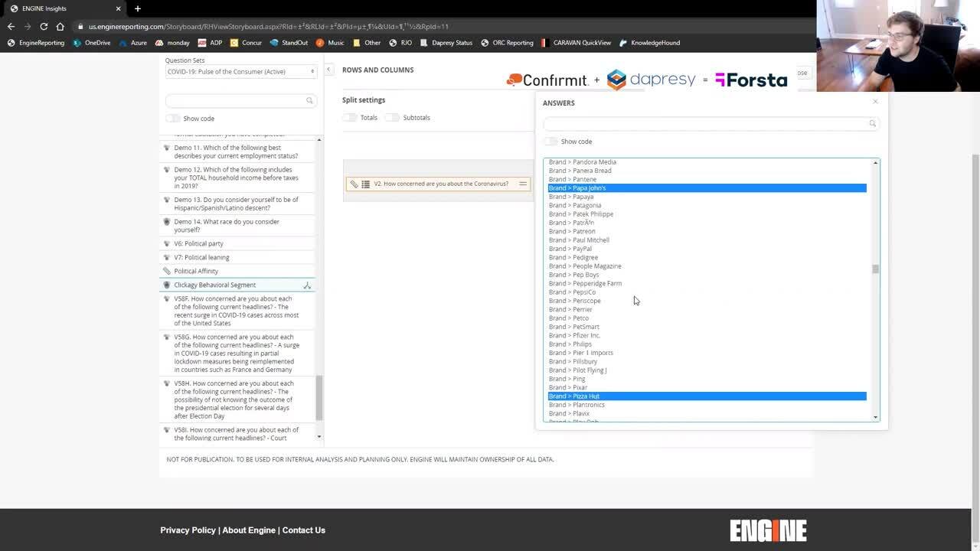The width and height of the screenshot is (980, 551).
Task: Enable the Totals toggle
Action: coord(350,117)
